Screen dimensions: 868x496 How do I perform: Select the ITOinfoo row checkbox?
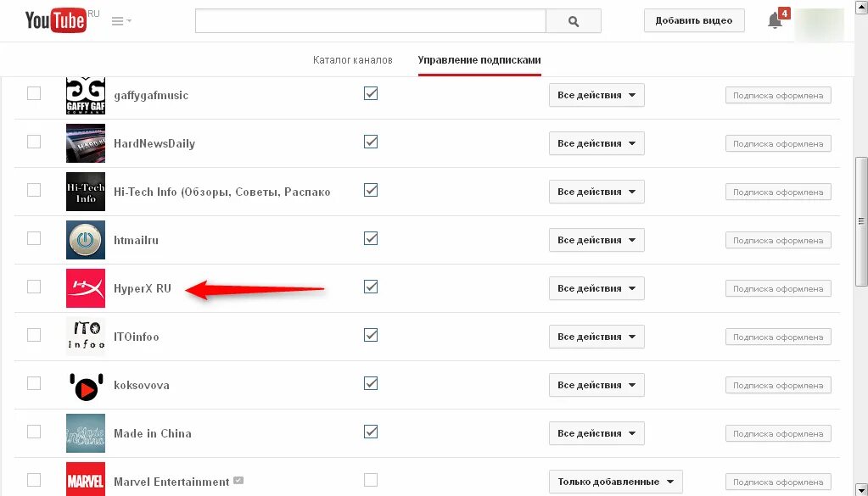click(x=34, y=335)
